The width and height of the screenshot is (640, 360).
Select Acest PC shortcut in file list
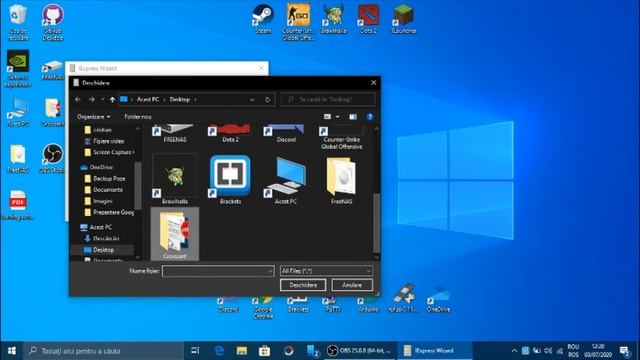click(x=286, y=180)
